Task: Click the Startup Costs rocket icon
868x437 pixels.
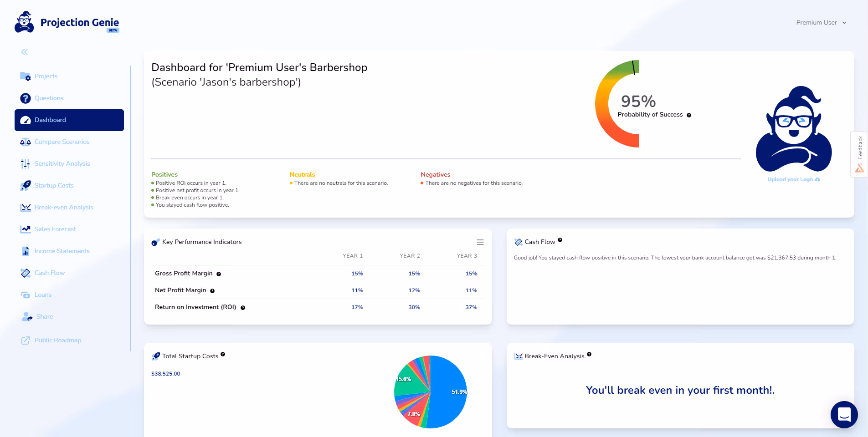Action: pyautogui.click(x=26, y=186)
